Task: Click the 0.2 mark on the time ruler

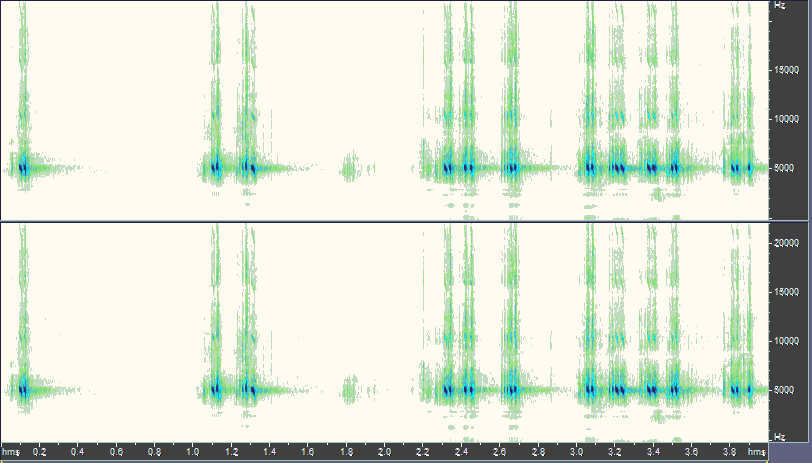Action: [39, 452]
